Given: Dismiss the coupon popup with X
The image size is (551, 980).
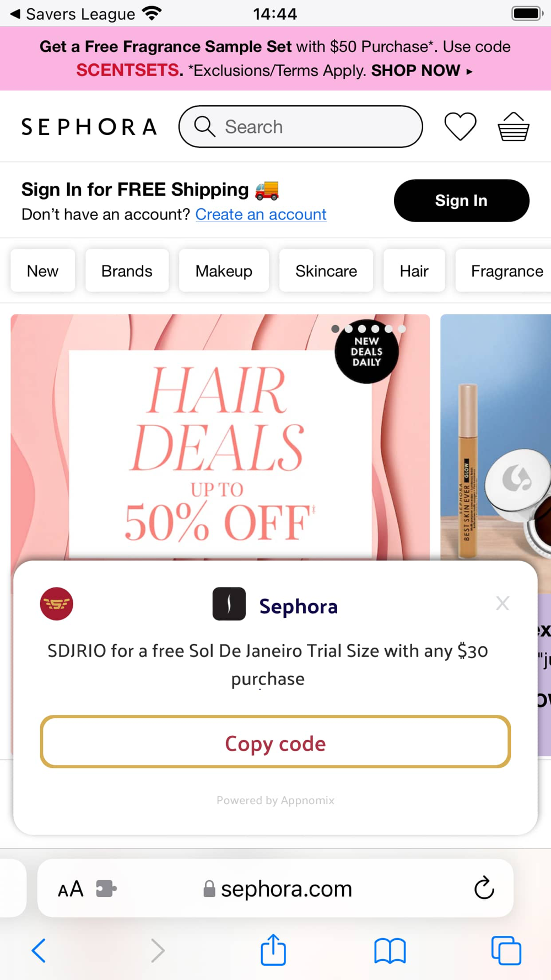Looking at the screenshot, I should pyautogui.click(x=503, y=603).
